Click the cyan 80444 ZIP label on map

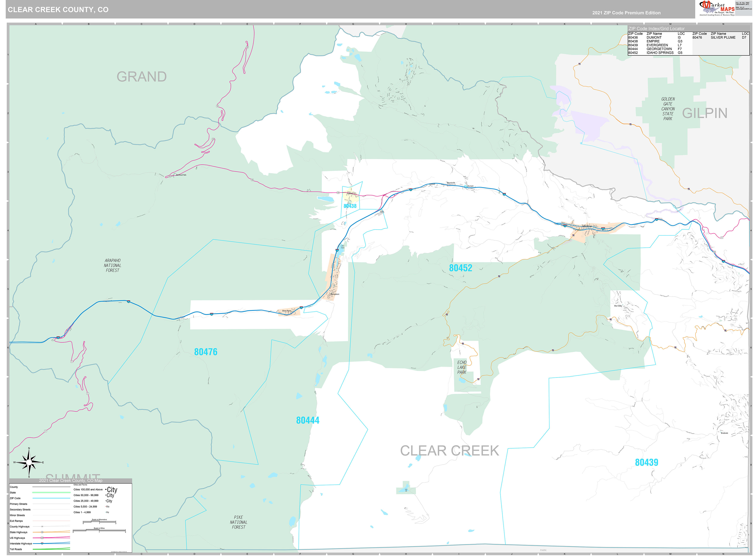308,420
